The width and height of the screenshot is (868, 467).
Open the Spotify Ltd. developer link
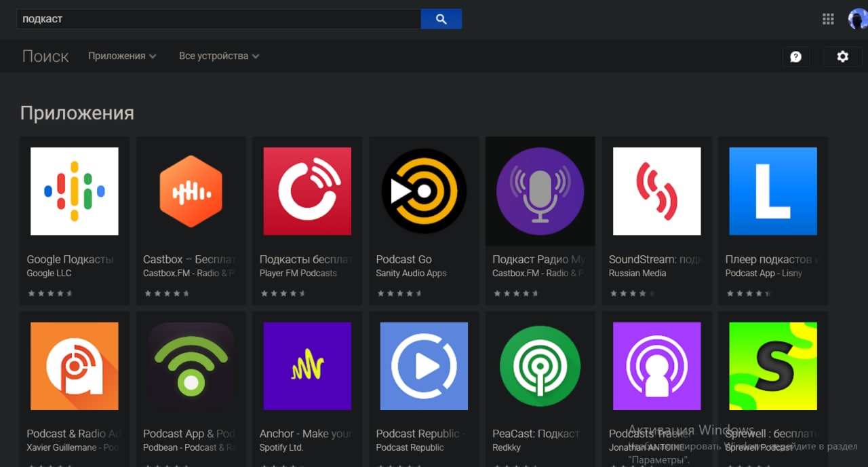pos(281,447)
